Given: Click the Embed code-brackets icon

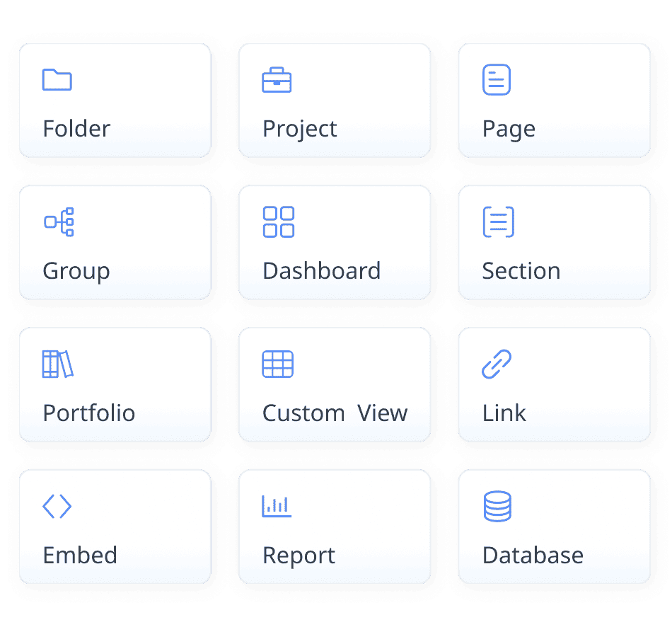Looking at the screenshot, I should (x=57, y=506).
